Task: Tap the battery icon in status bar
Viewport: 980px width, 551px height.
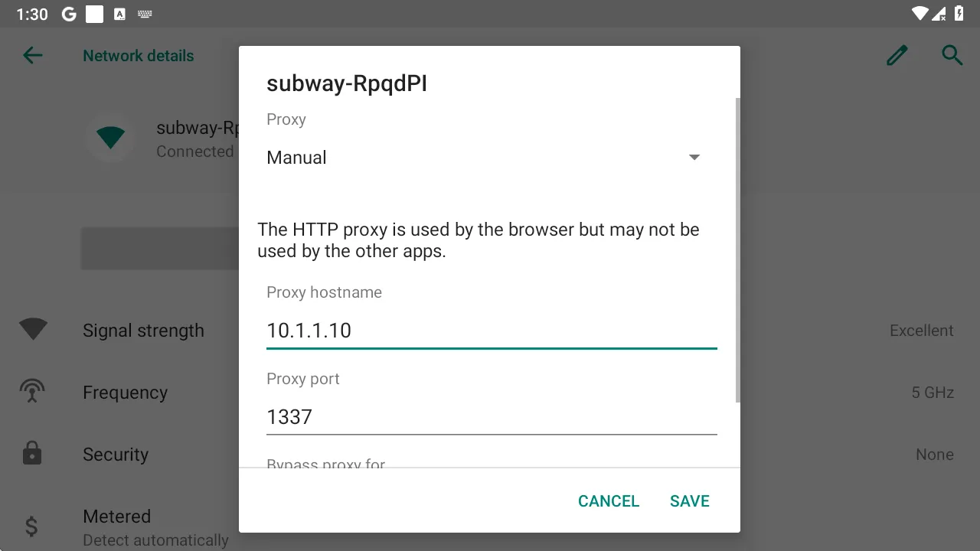Action: pos(959,13)
